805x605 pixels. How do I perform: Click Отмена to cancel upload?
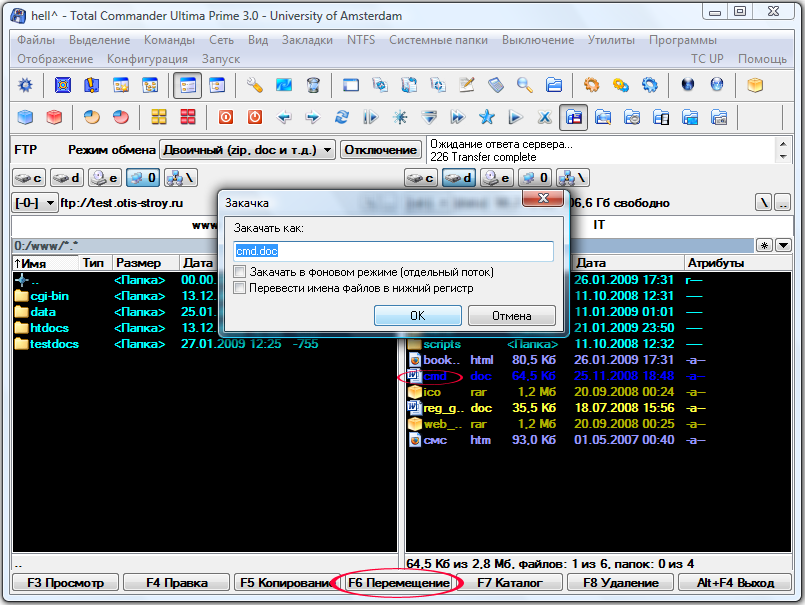[512, 315]
